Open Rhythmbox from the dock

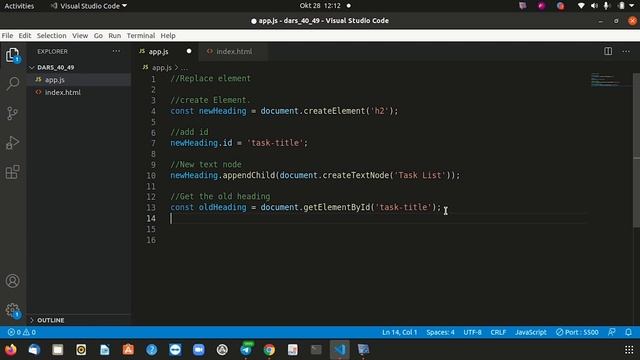pyautogui.click(x=81, y=350)
